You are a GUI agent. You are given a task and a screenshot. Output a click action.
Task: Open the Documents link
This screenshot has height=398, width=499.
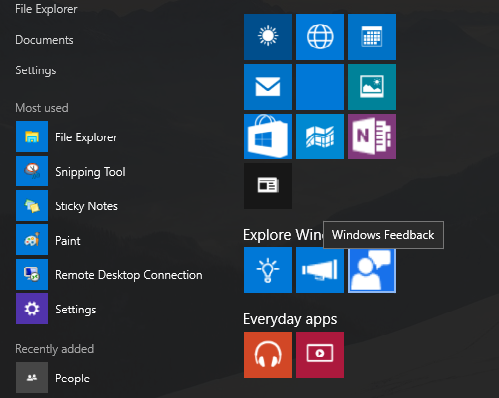click(44, 40)
